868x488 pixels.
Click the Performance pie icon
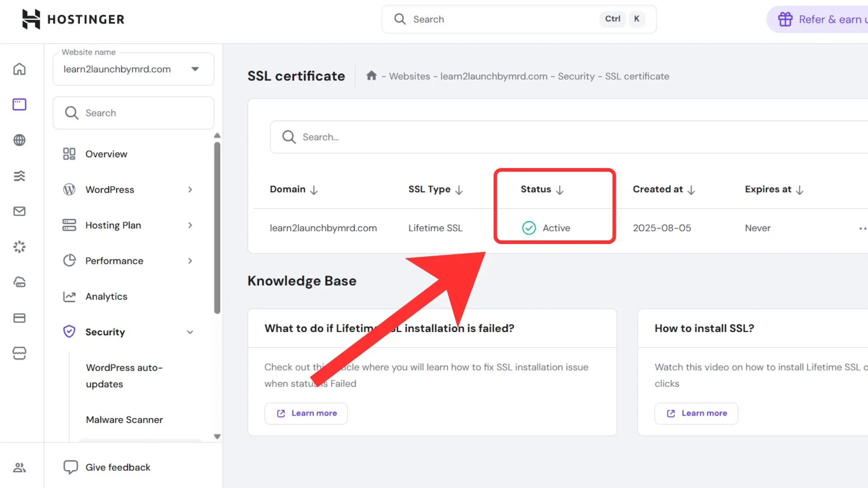(x=69, y=261)
